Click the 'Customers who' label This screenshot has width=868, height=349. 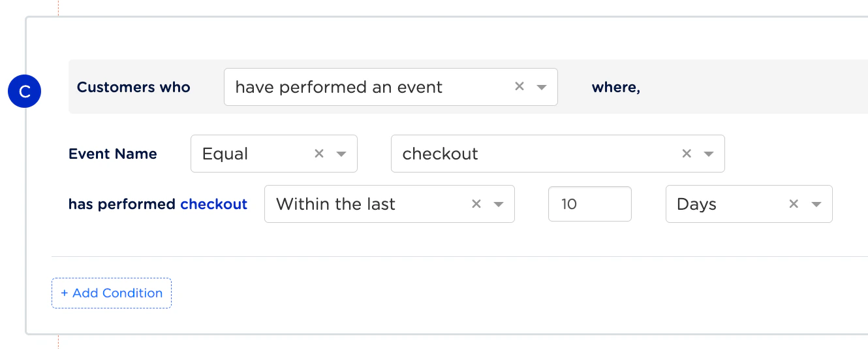[x=134, y=87]
